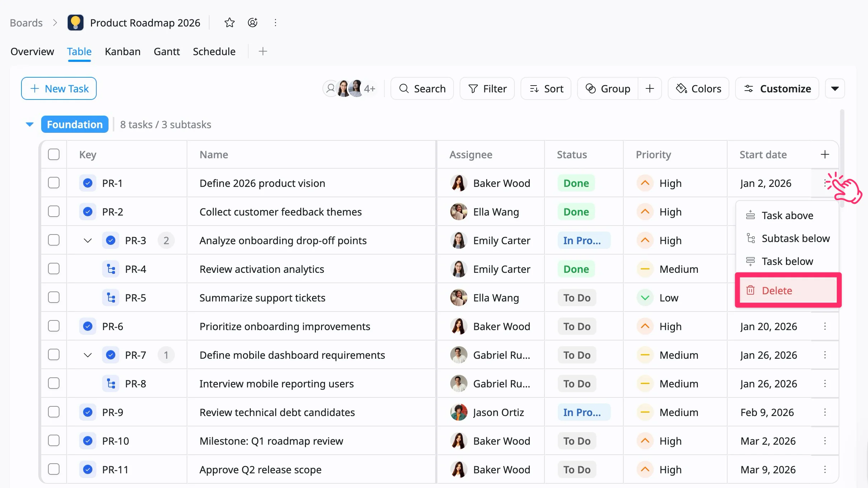Switch to the Kanban tab
The image size is (868, 488).
pyautogui.click(x=123, y=52)
